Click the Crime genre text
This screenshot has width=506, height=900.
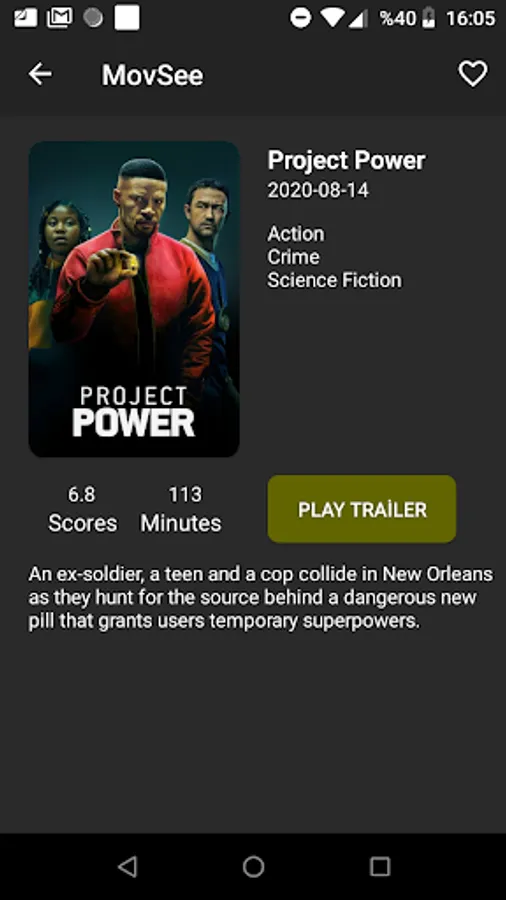pos(293,257)
